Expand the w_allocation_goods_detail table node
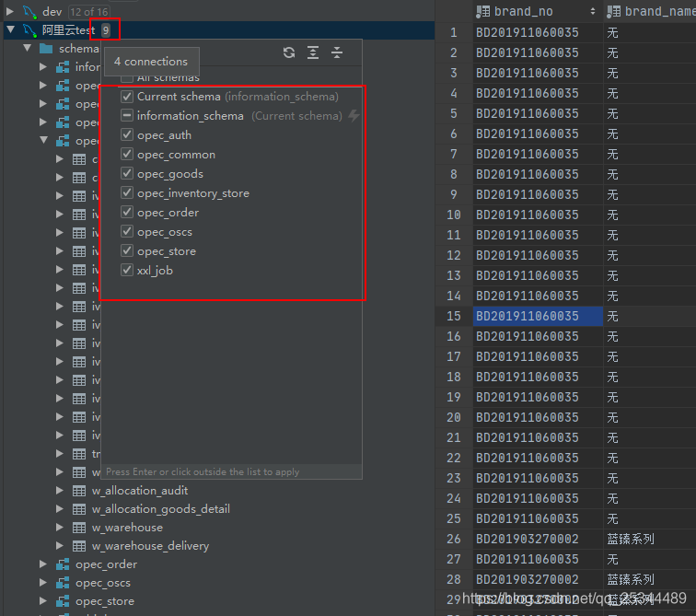Screen dimensions: 696x616 [x=60, y=509]
